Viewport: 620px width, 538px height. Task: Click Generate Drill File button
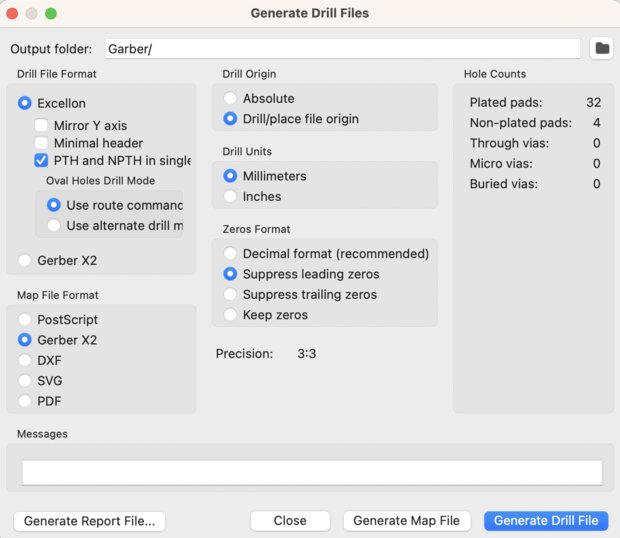pyautogui.click(x=546, y=521)
